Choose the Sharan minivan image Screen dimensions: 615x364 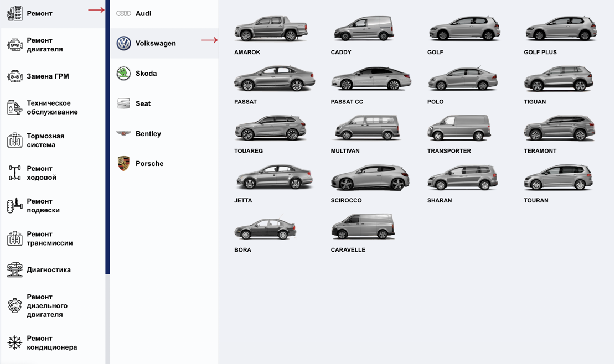463,178
